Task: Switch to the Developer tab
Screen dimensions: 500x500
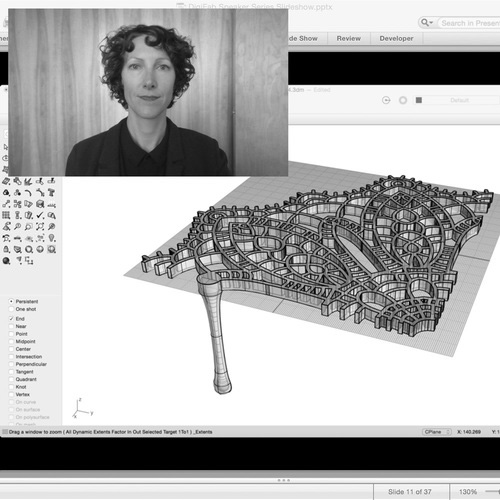Action: [x=396, y=38]
